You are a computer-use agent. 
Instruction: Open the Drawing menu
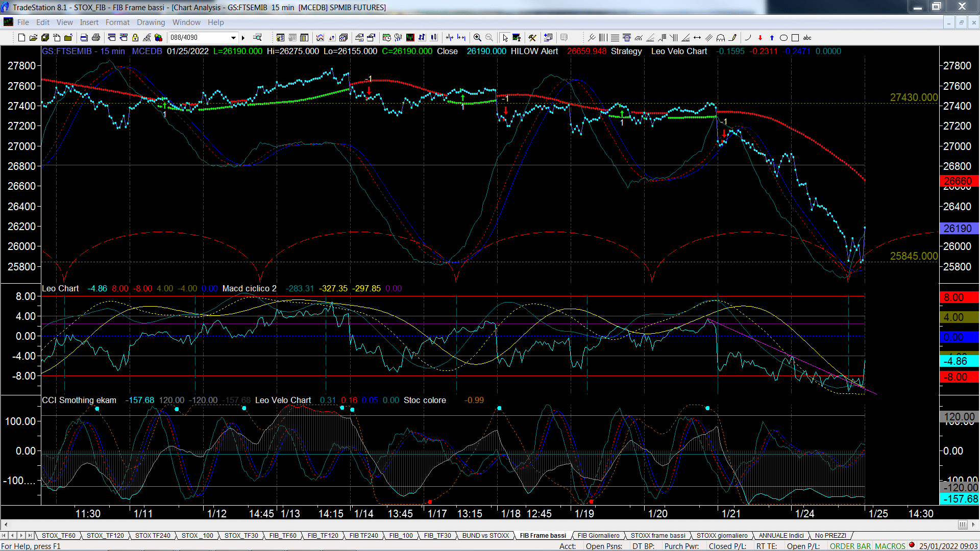(x=151, y=22)
